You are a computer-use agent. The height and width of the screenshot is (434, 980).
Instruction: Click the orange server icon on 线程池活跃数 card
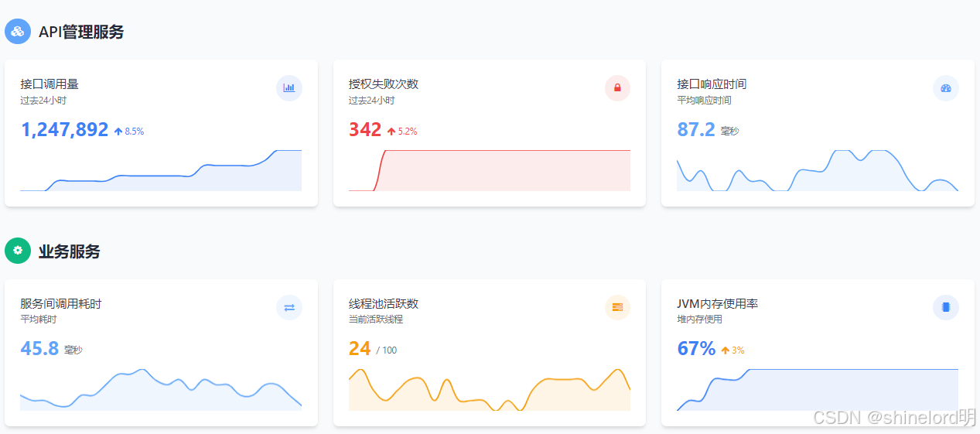point(617,307)
